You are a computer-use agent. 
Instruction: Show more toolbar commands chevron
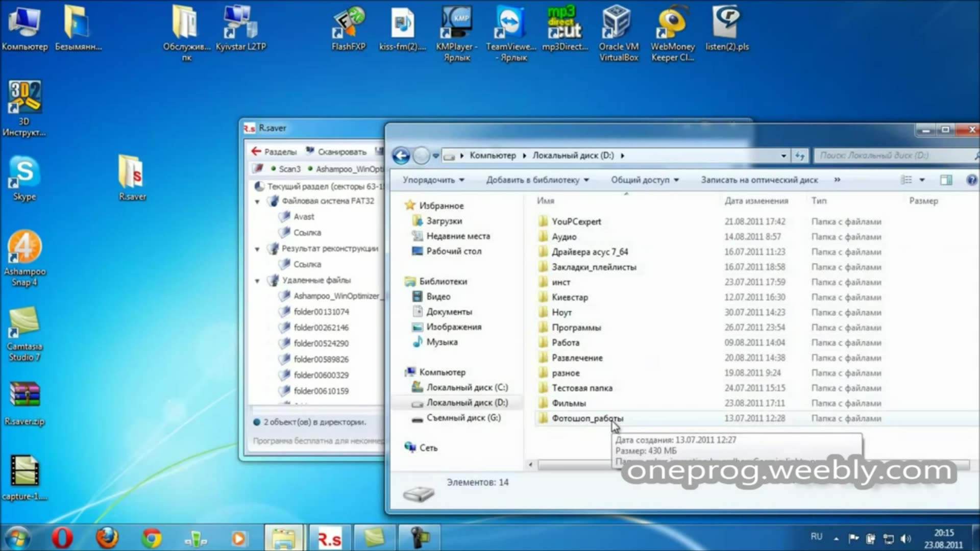837,180
